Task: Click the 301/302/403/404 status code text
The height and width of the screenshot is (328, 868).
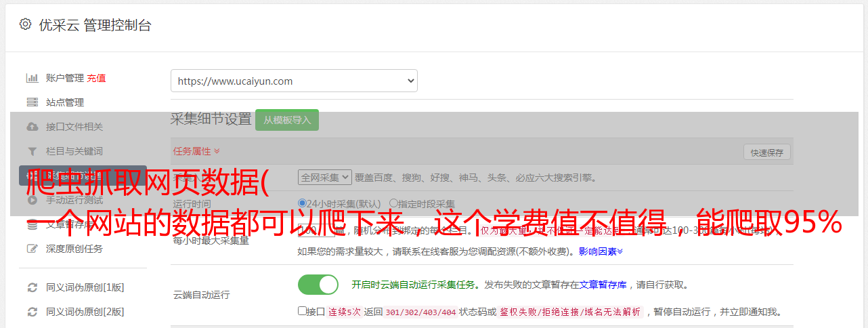Action: pyautogui.click(x=420, y=312)
